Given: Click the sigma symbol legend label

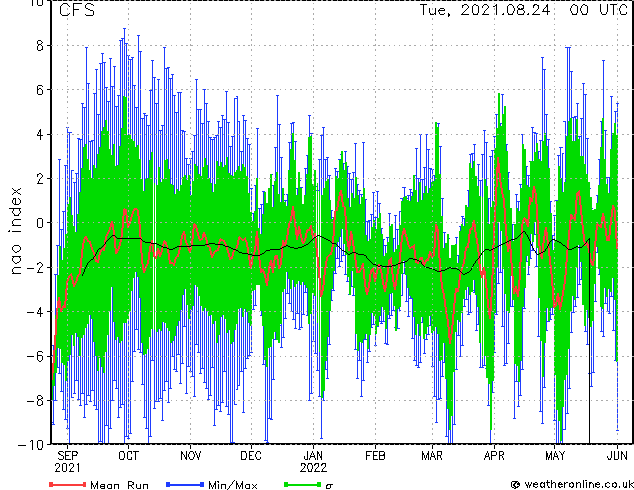Looking at the screenshot, I should coord(329,486).
